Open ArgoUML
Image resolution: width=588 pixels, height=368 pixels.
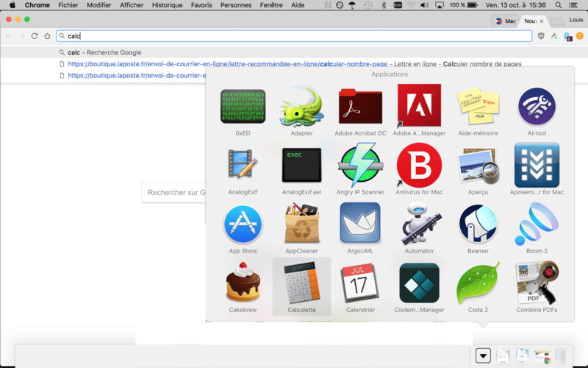click(x=360, y=223)
